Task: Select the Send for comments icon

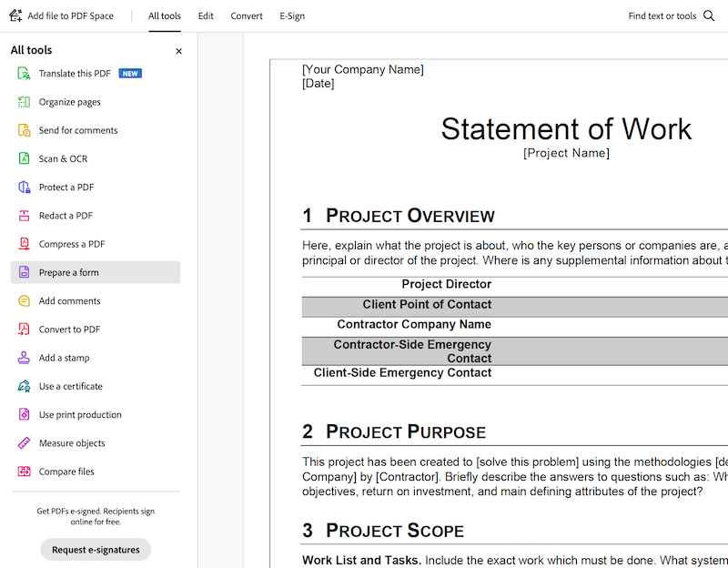Action: [x=24, y=130]
